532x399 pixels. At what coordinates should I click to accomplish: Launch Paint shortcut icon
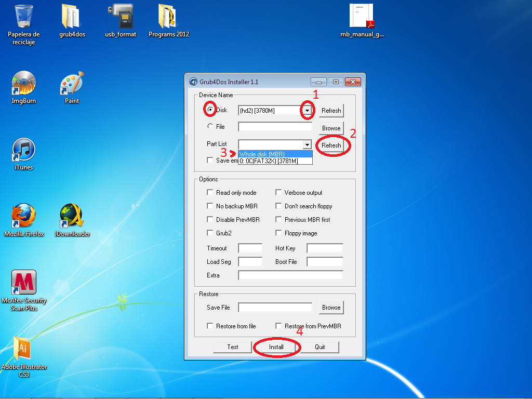click(72, 83)
